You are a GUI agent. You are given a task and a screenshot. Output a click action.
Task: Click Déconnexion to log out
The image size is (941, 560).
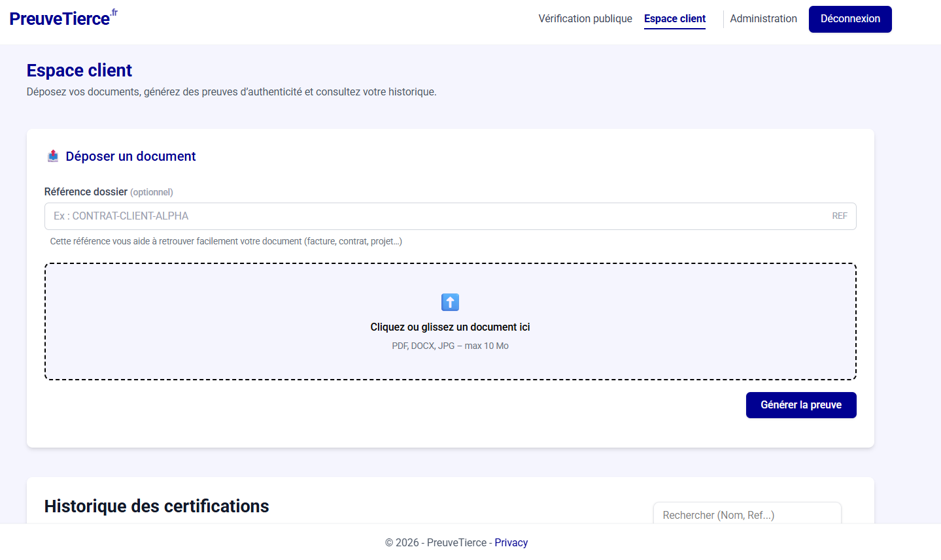point(849,19)
